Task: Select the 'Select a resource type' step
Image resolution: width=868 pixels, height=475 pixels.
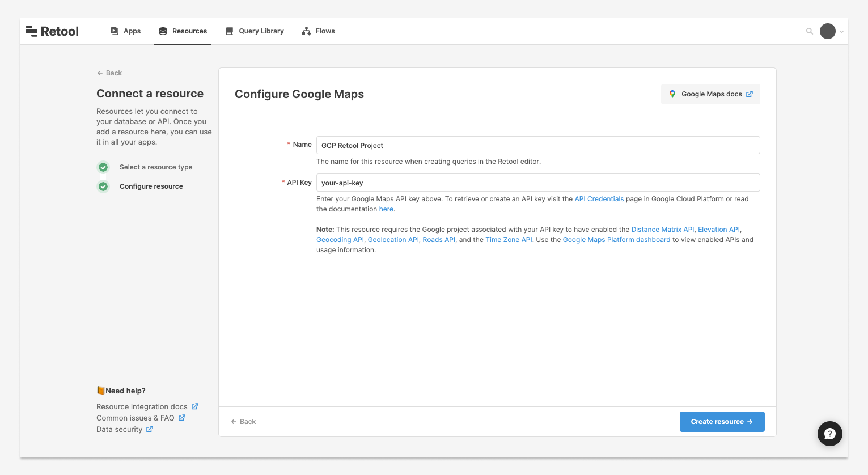Action: [156, 167]
